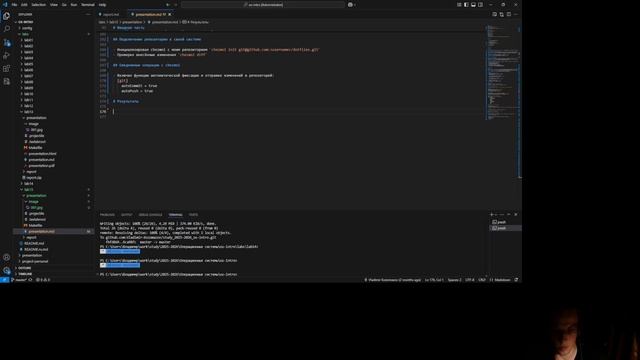Open the Explorer view in activity bar
Image resolution: width=640 pixels, height=360 pixels.
point(6,16)
